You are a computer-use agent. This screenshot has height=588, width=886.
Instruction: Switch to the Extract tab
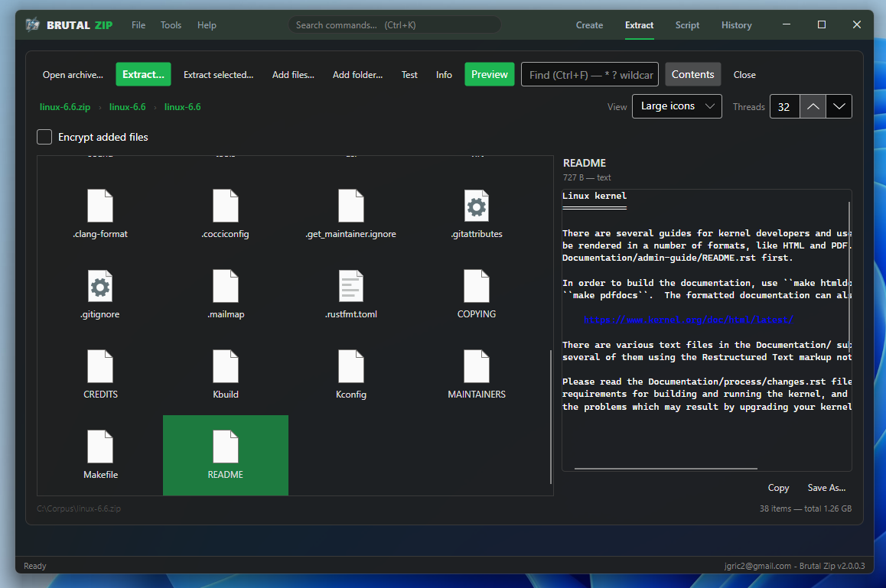point(639,25)
